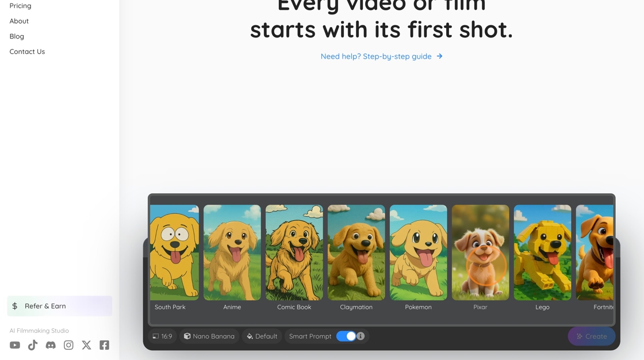Viewport: 644px width, 360px height.
Task: Open the Discord social icon
Action: [x=51, y=345]
